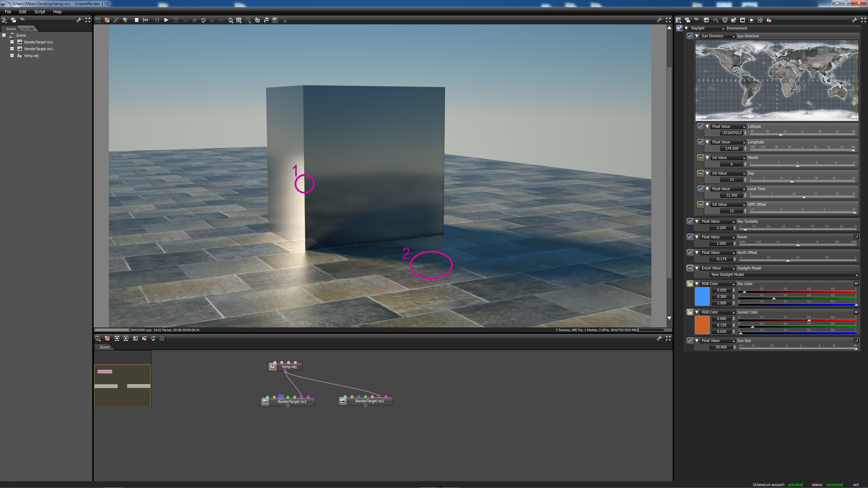Open the Daylight environment type dropdown
This screenshot has width=868, height=488.
[x=707, y=28]
